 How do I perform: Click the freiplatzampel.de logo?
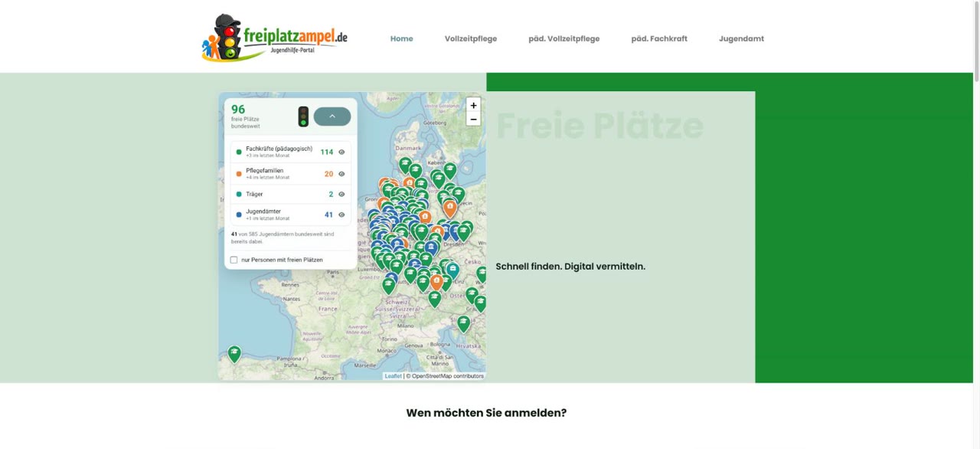click(x=275, y=38)
